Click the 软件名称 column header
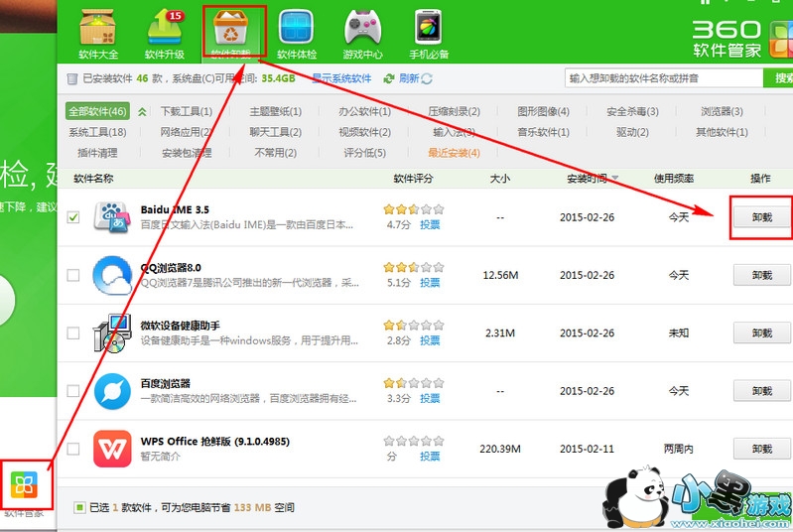Screen dimensions: 793x532 coord(93,178)
